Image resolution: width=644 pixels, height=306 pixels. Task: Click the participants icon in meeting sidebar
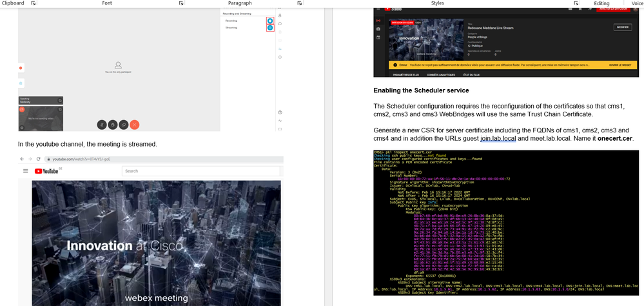click(x=280, y=15)
